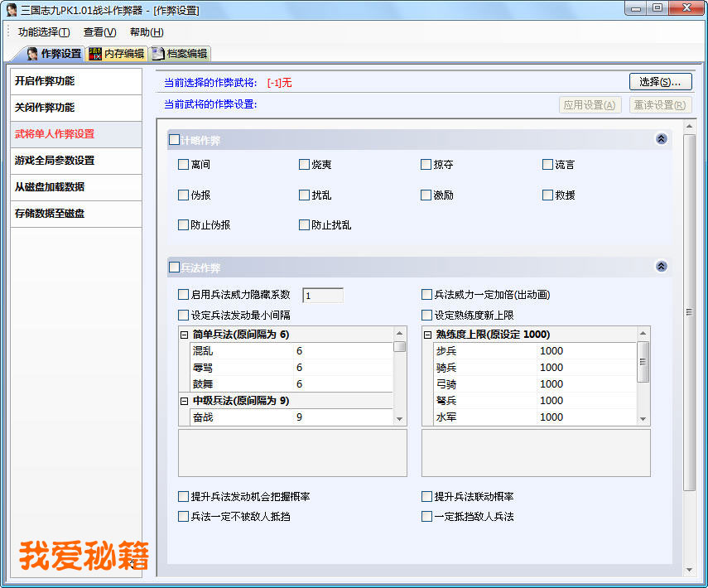
Task: Click the app icon in title bar
Action: click(x=12, y=10)
